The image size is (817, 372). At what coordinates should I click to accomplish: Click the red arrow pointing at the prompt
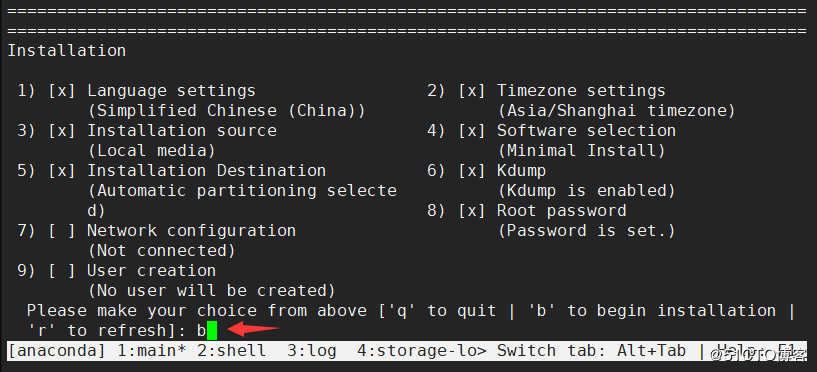254,329
